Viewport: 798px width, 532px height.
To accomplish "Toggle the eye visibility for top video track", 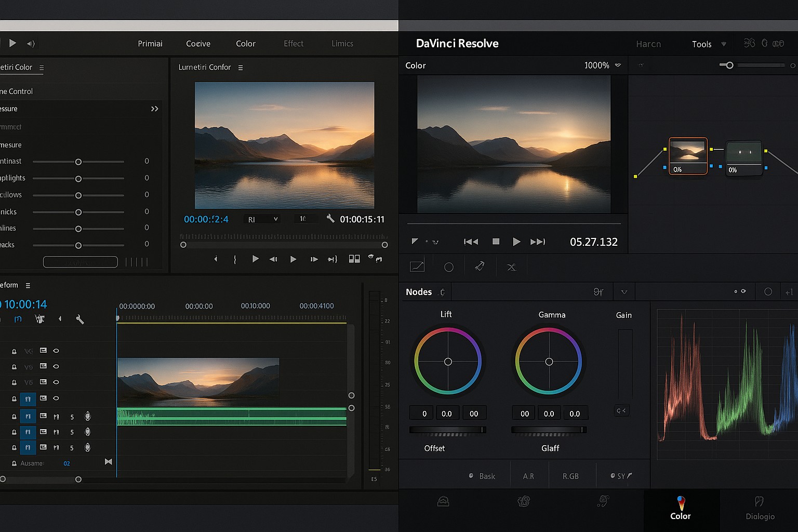I will (x=56, y=351).
